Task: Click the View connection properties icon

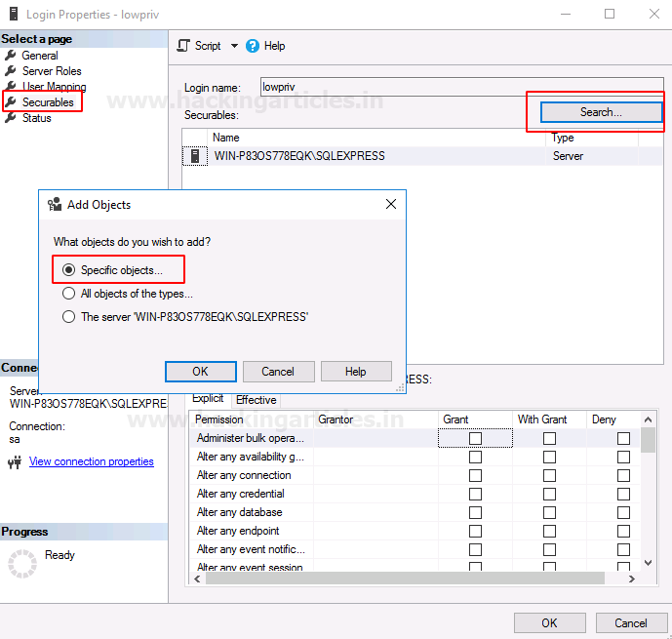Action: (15, 462)
